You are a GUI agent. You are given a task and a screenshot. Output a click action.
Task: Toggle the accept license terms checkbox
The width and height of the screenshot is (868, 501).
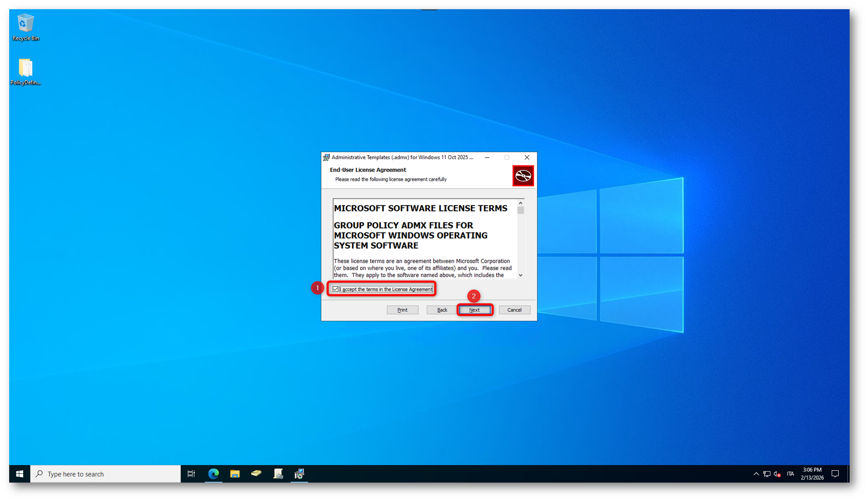tap(336, 289)
